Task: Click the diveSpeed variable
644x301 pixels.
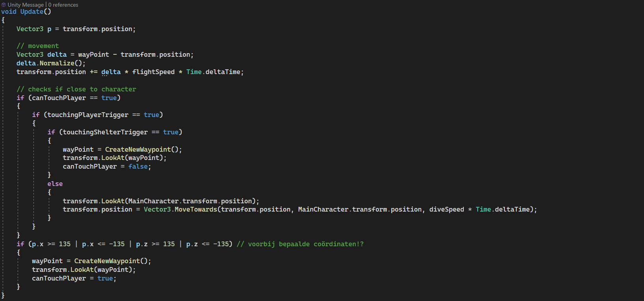Action: (446, 209)
